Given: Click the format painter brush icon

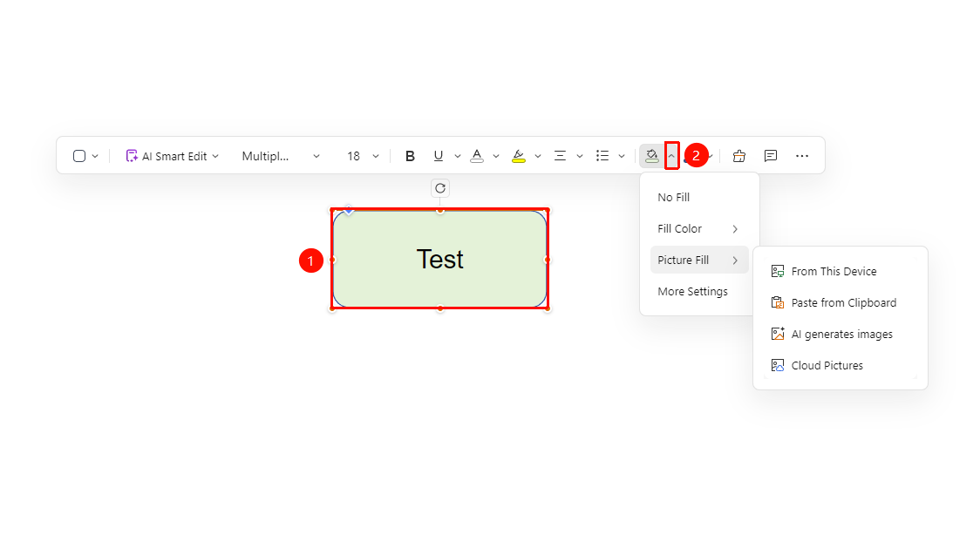Looking at the screenshot, I should (739, 156).
